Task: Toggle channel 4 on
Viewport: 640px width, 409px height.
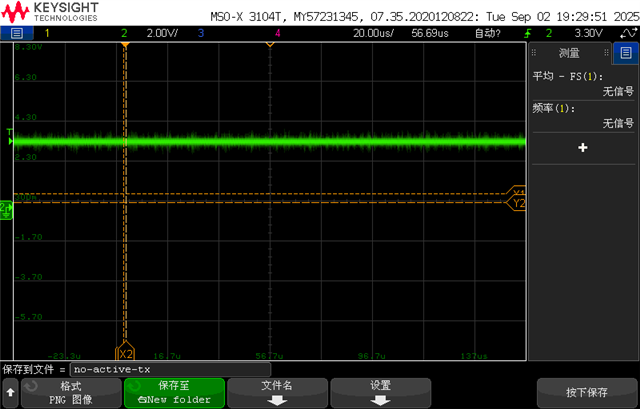Action: 278,33
